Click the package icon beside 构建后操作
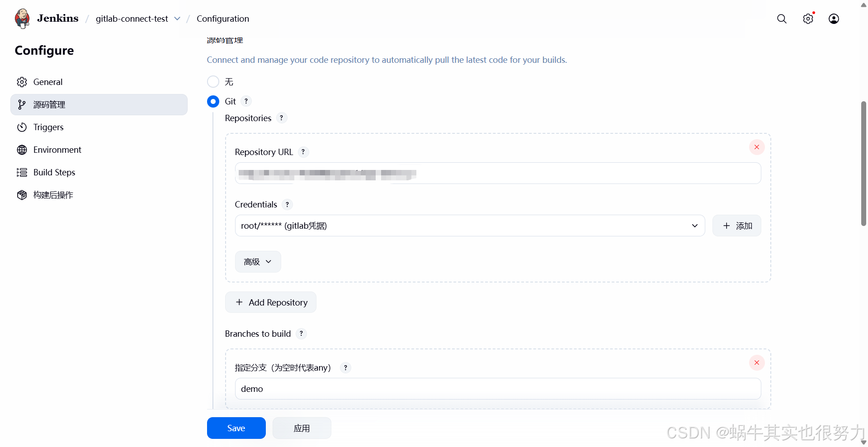Image resolution: width=868 pixels, height=447 pixels. 22,195
